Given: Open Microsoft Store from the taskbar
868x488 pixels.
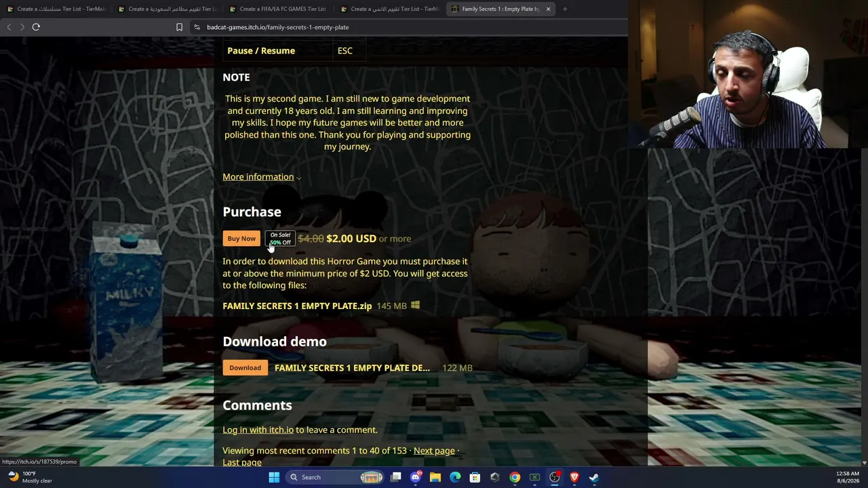Looking at the screenshot, I should click(x=475, y=477).
